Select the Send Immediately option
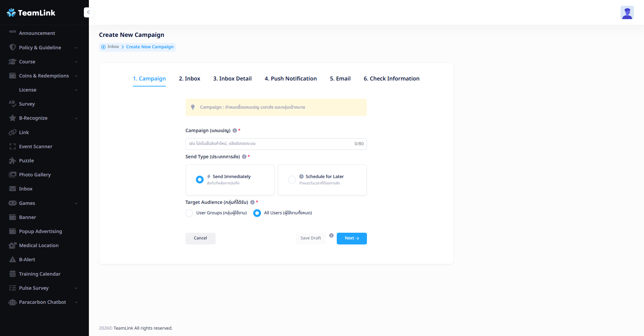The width and height of the screenshot is (644, 336). pyautogui.click(x=200, y=180)
